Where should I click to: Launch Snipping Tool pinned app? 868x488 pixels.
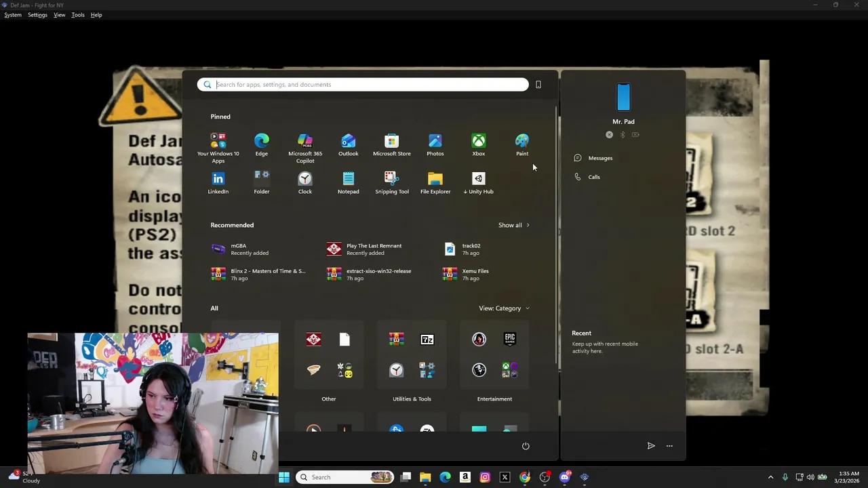coord(392,184)
